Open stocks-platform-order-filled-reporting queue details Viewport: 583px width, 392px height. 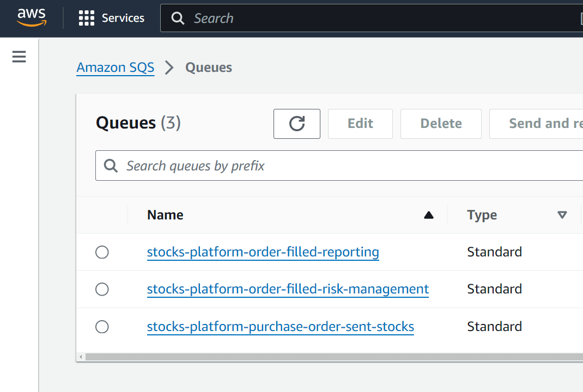[263, 252]
